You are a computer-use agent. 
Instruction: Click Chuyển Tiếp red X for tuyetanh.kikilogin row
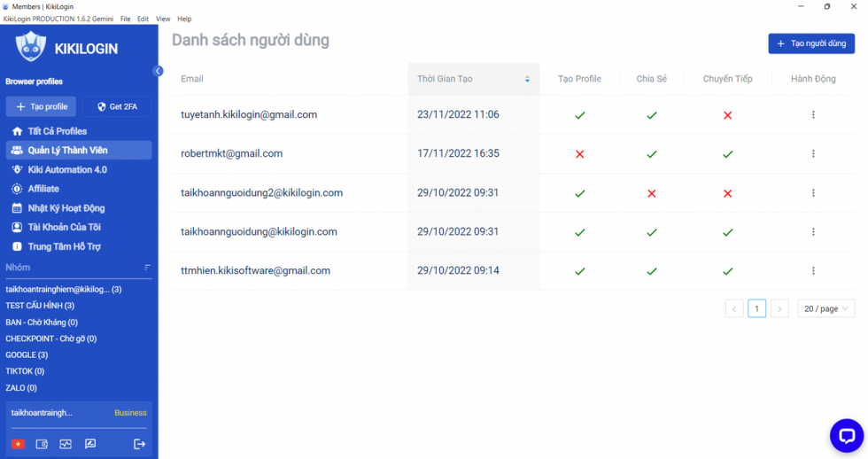[x=727, y=115]
